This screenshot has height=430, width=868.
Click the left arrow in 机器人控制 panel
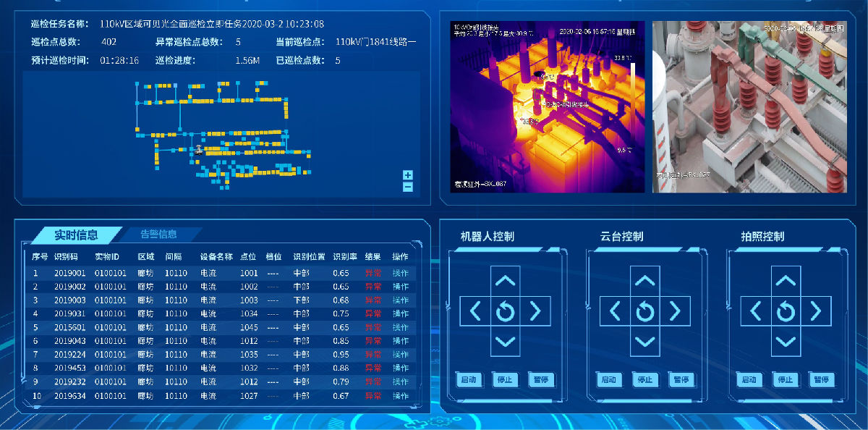475,311
